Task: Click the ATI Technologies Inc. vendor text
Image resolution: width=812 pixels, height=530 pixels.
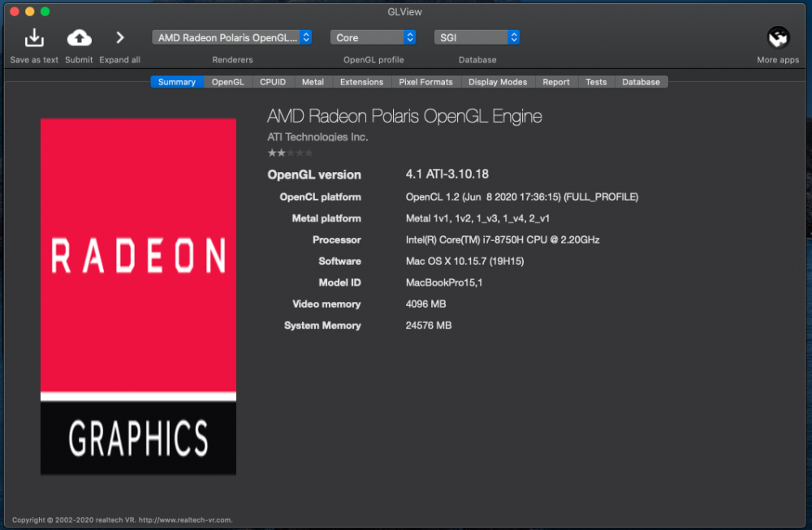Action: pyautogui.click(x=317, y=137)
